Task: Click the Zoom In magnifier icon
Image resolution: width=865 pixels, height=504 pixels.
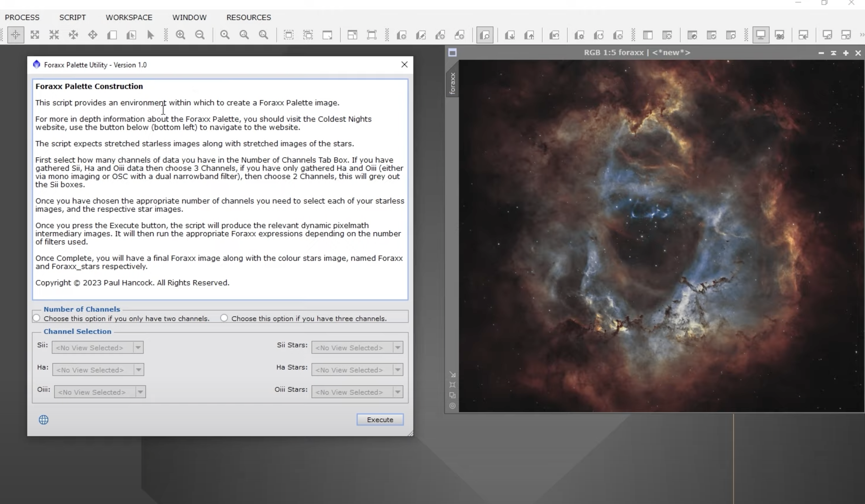Action: click(180, 35)
